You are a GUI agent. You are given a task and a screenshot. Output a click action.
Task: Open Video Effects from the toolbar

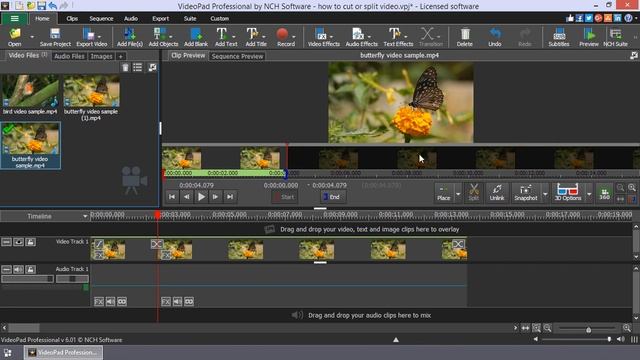tap(324, 36)
